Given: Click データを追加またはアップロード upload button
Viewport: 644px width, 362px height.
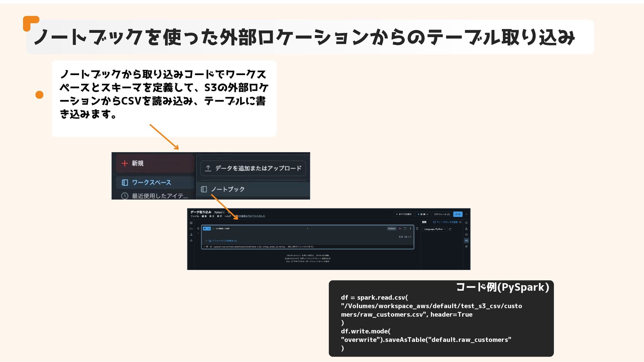Looking at the screenshot, I should 253,168.
